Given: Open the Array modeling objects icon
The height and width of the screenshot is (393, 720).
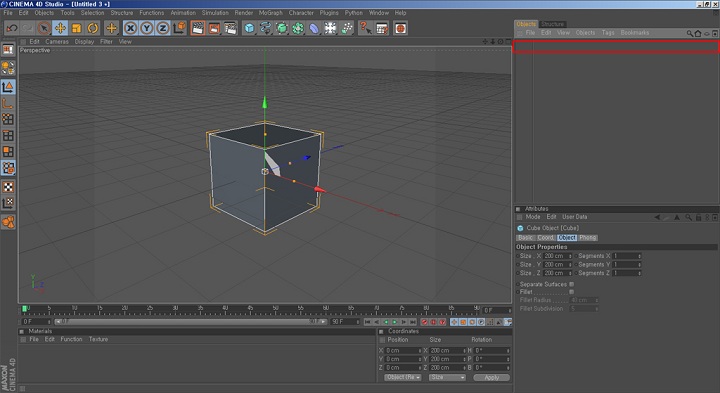Looking at the screenshot, I should (x=298, y=28).
